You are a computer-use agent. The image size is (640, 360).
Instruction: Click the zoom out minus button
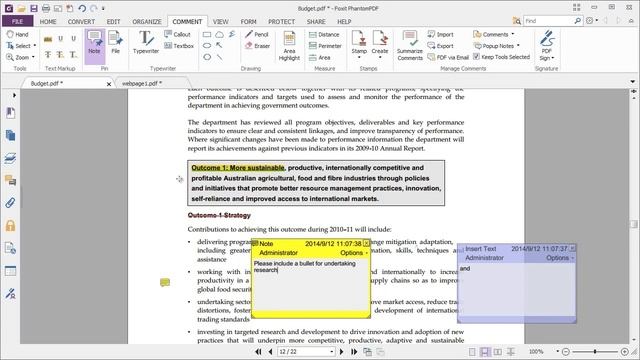566,351
